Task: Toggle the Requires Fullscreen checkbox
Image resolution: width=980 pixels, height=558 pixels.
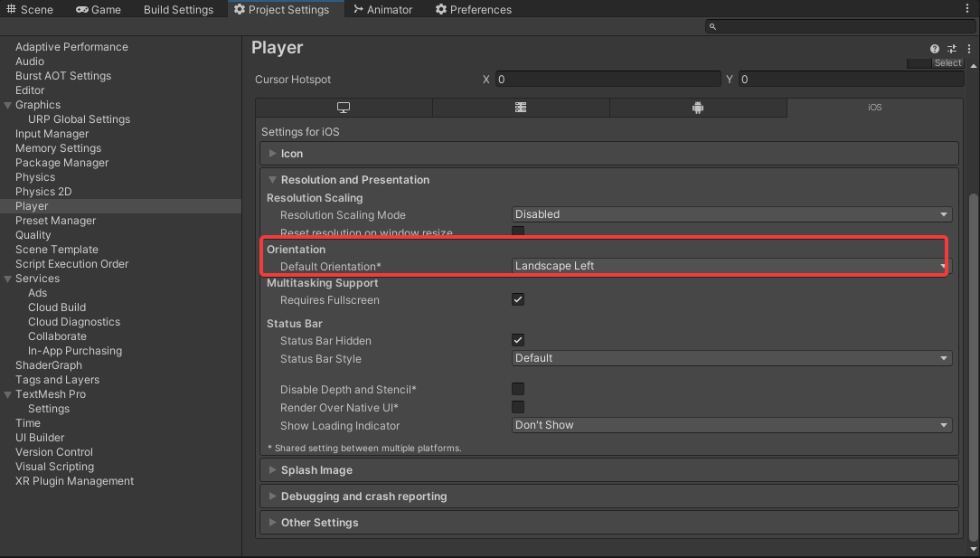Action: pos(518,299)
